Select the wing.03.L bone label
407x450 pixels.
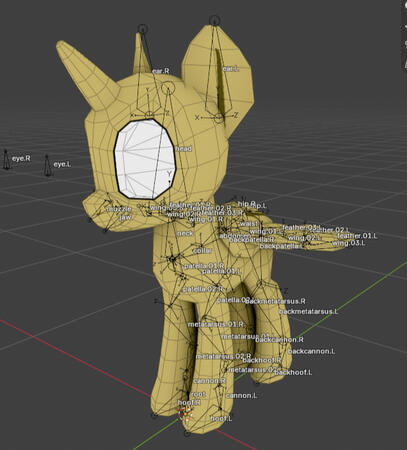tap(348, 243)
